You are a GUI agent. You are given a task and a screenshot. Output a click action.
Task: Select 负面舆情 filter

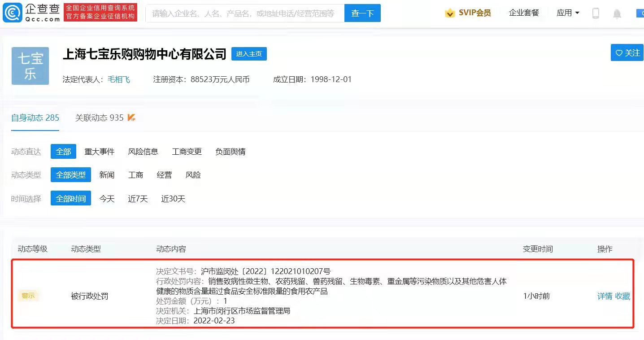(231, 152)
